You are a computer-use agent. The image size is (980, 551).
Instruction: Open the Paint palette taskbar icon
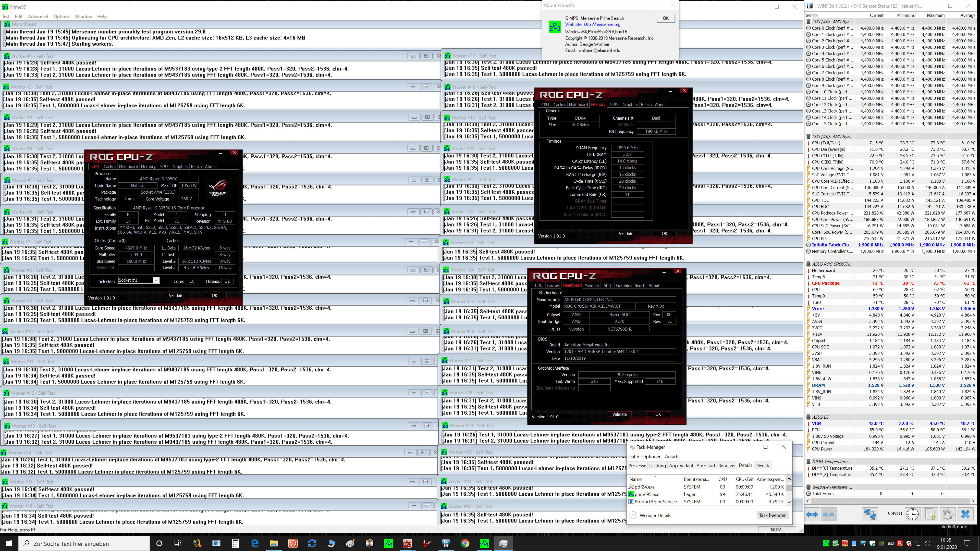[350, 543]
